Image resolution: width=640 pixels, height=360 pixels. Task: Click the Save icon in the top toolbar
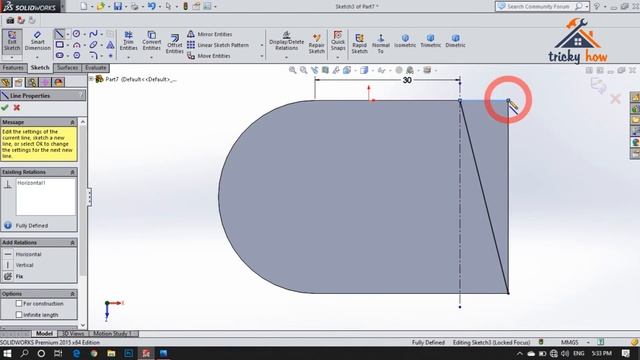pyautogui.click(x=118, y=6)
